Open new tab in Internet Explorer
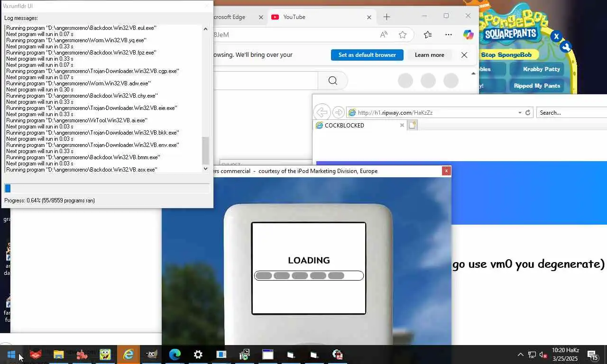Image resolution: width=607 pixels, height=364 pixels. coord(412,125)
